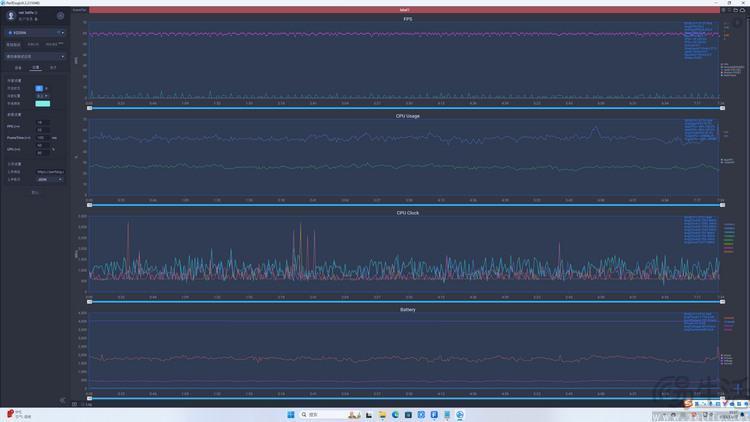The height and width of the screenshot is (422, 750).
Task: Click the round floating button near FPS legend
Action: point(737,23)
